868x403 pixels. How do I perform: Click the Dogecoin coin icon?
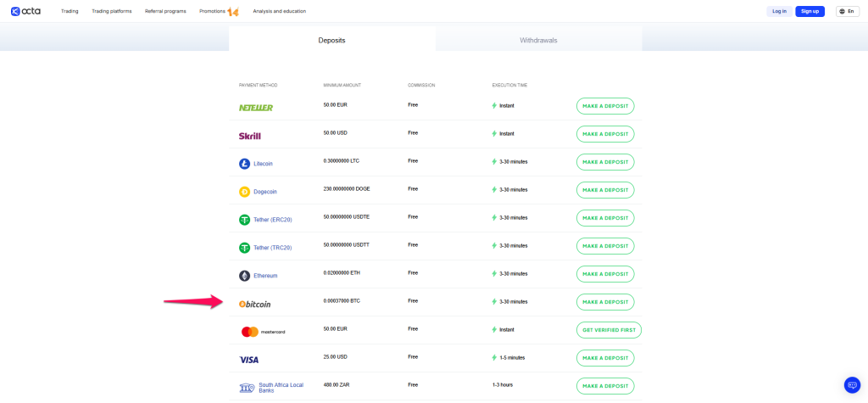(x=244, y=192)
